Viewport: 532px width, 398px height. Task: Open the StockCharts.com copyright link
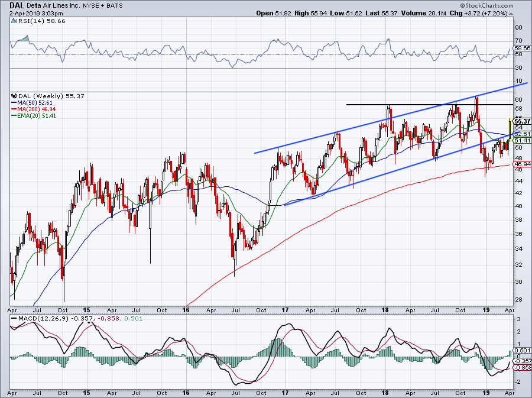tap(486, 5)
